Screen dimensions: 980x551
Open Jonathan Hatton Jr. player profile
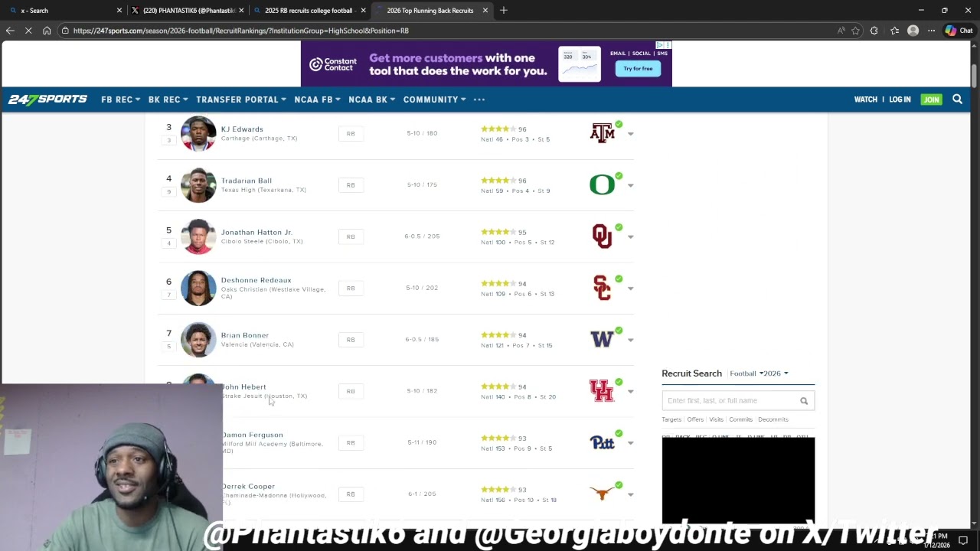[x=256, y=232]
